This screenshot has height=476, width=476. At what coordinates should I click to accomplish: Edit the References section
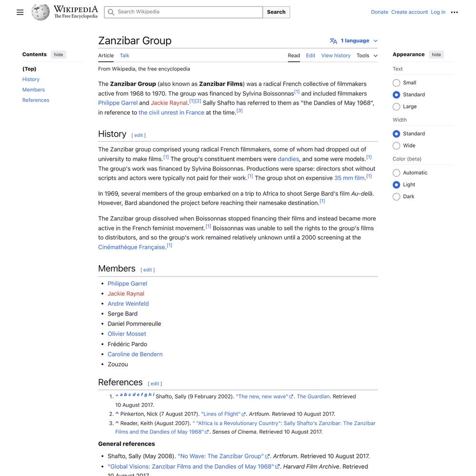coord(155,384)
